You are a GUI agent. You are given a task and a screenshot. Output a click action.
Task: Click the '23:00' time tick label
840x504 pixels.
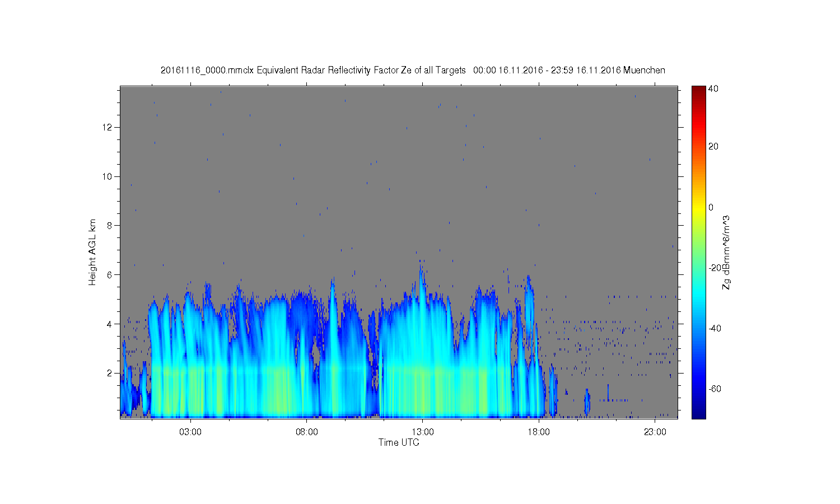coord(655,432)
